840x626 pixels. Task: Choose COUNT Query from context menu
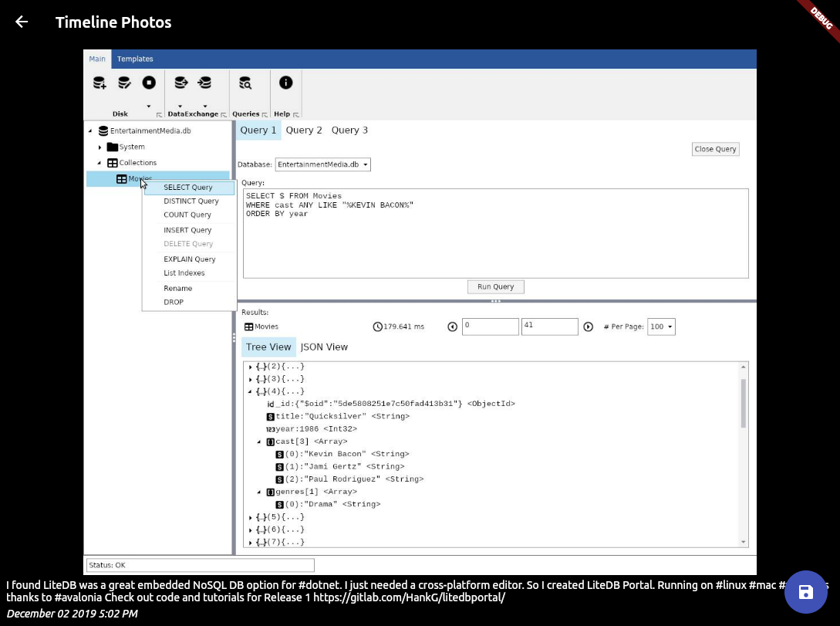tap(187, 215)
